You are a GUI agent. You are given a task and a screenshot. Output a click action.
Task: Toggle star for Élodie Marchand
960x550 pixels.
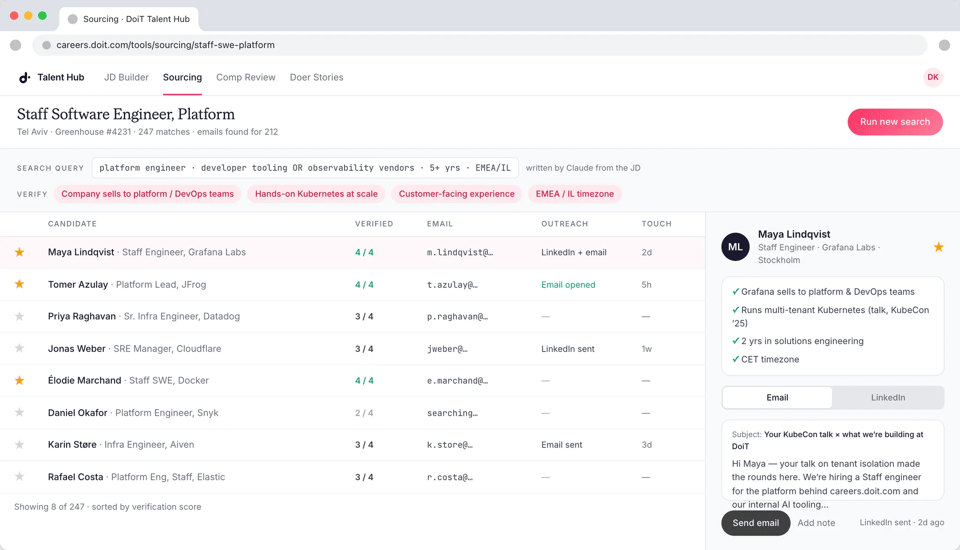coord(20,380)
